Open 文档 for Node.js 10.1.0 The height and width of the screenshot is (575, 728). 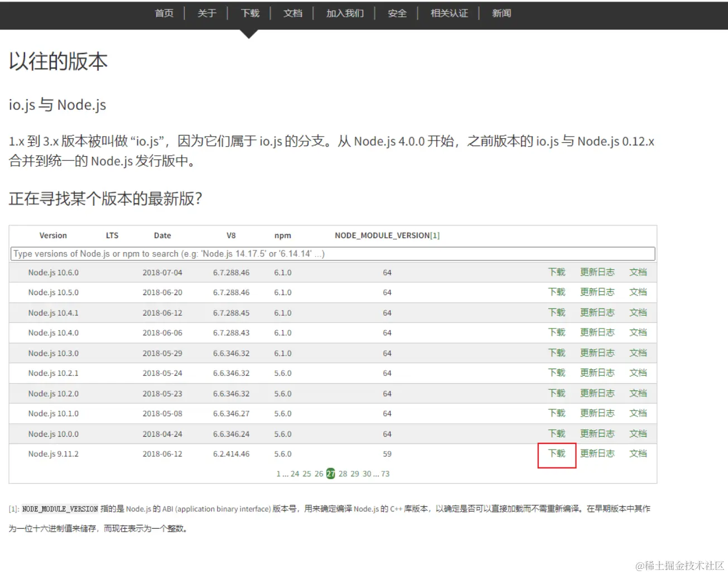pos(638,413)
